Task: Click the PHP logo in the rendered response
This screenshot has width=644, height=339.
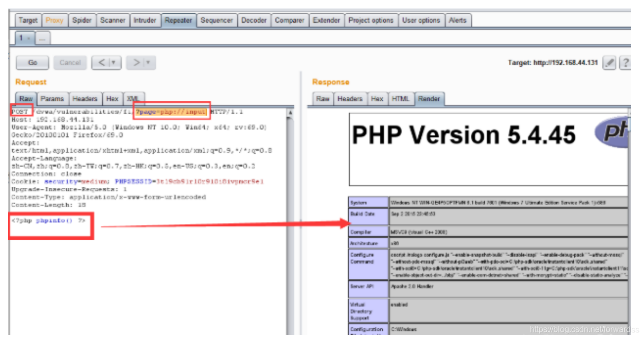Action: coord(611,131)
